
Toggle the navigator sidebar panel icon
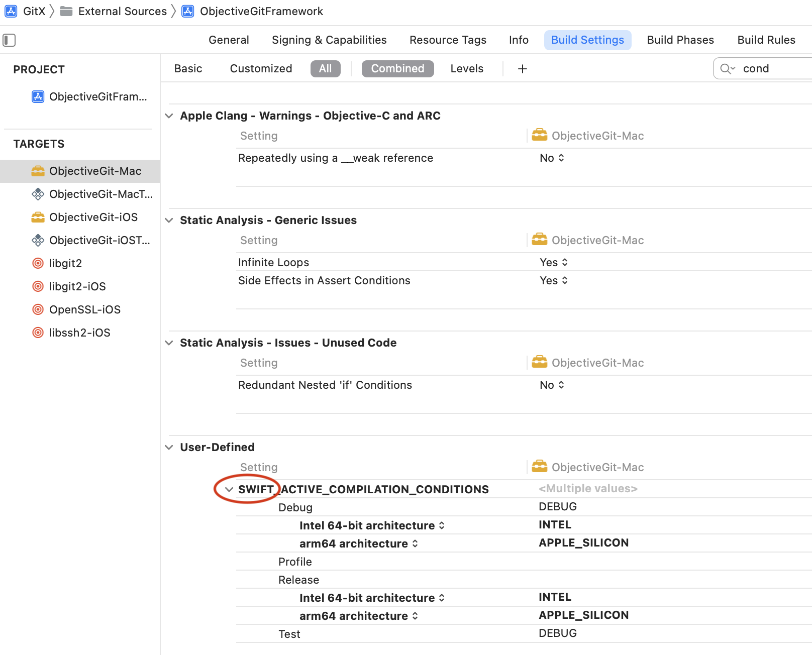[x=9, y=40]
